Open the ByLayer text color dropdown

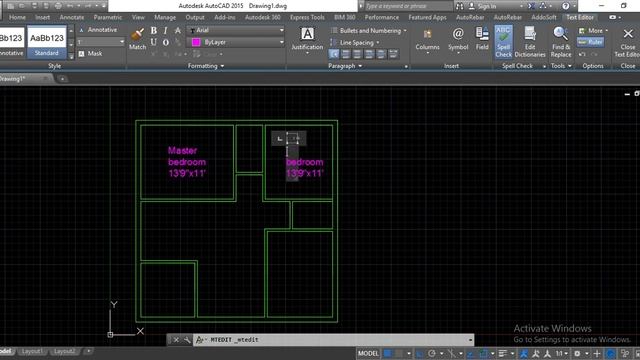pyautogui.click(x=236, y=42)
